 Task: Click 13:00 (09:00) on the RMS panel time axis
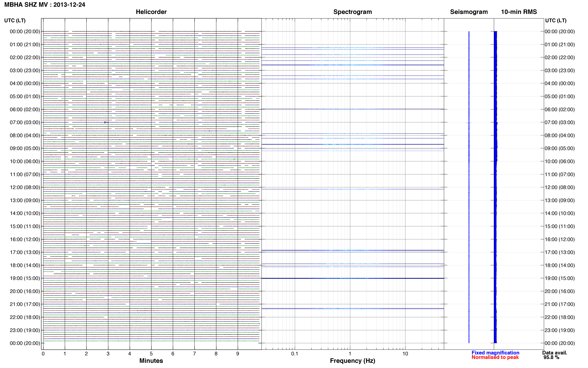pos(560,200)
